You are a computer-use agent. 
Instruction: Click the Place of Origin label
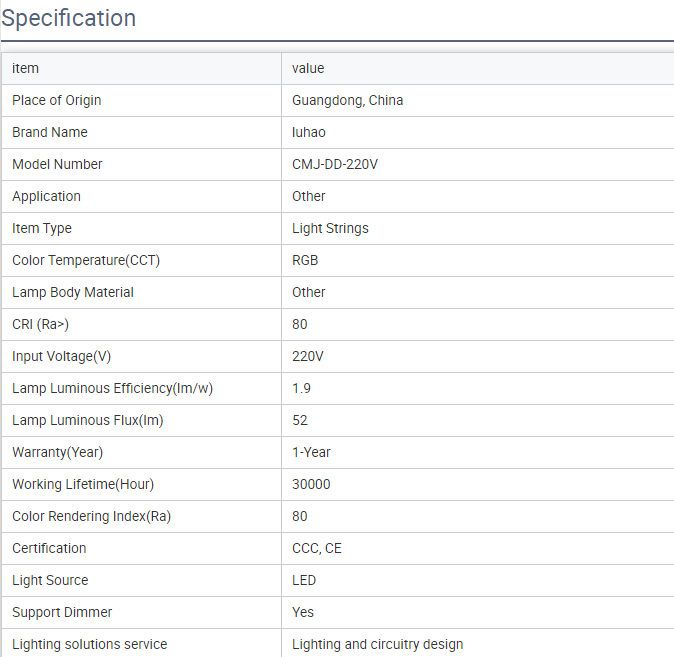pos(56,100)
